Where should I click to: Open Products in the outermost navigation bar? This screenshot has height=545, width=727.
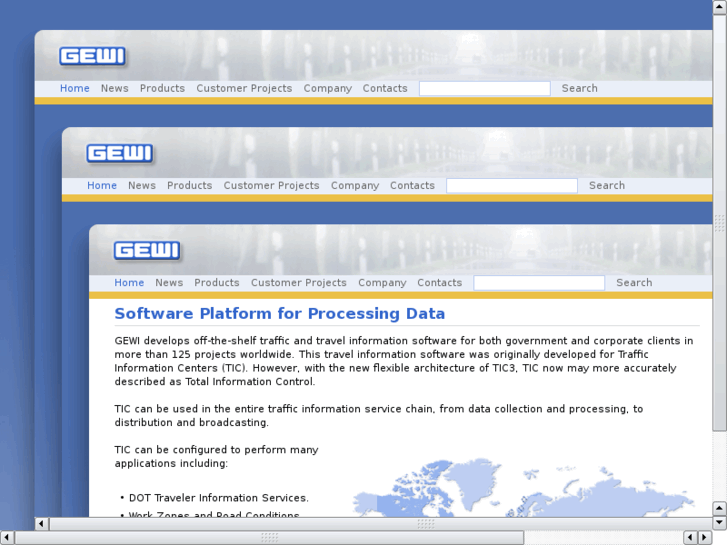pyautogui.click(x=162, y=88)
